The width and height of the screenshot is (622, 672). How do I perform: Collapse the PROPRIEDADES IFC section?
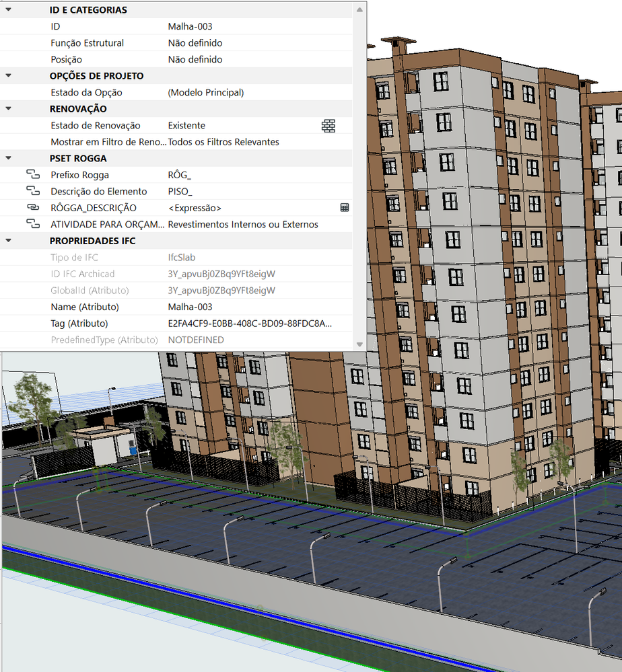coord(8,240)
